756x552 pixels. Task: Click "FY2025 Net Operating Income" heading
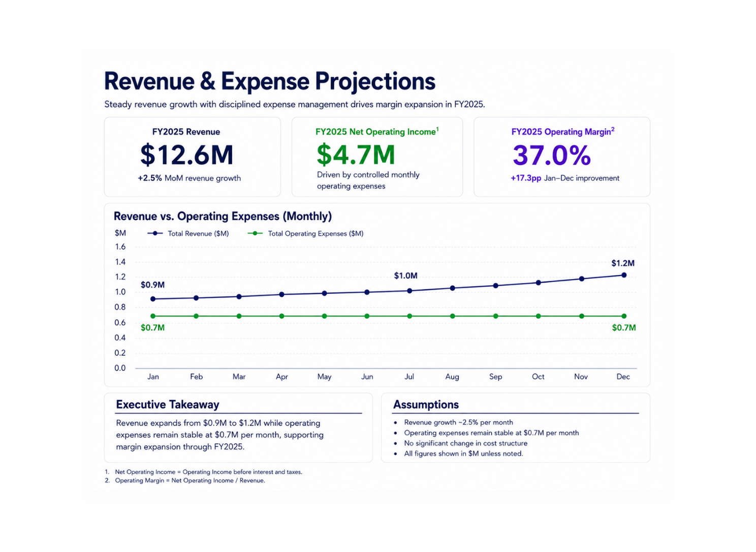(x=377, y=131)
